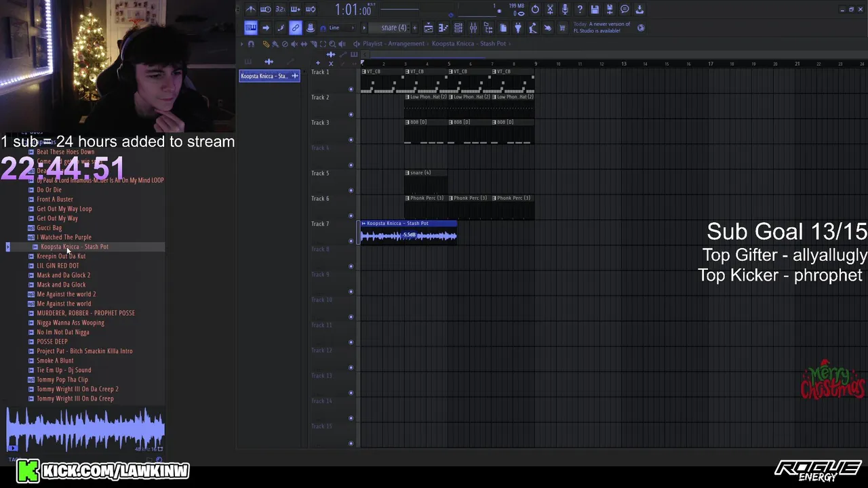
Task: Toggle mute dot for Track 5
Action: [x=351, y=190]
